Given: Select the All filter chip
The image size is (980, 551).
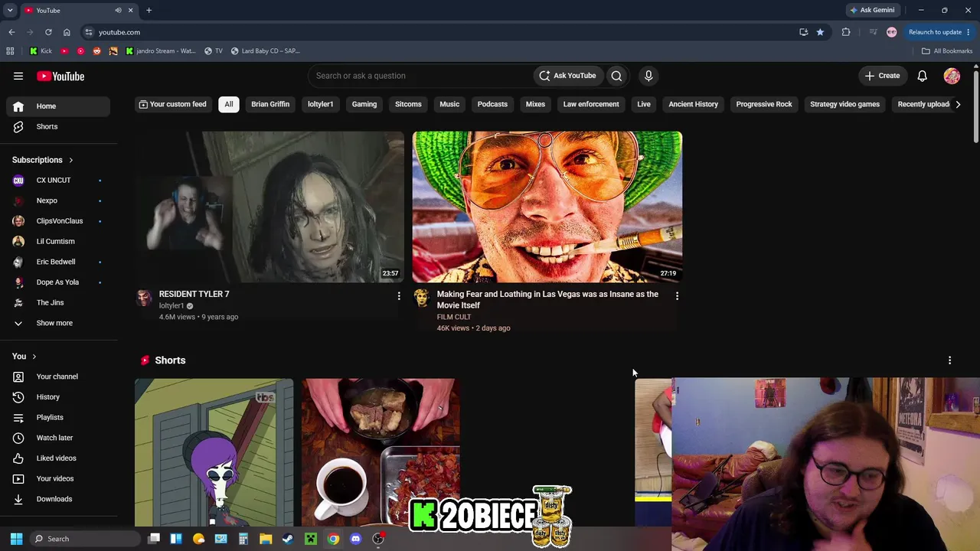Looking at the screenshot, I should [229, 104].
